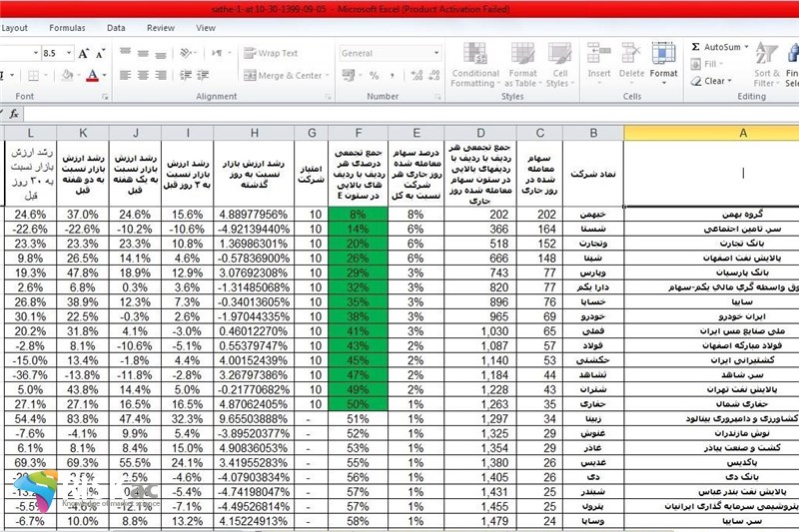Image resolution: width=799 pixels, height=532 pixels.
Task: Click the borders icon in Font group
Action: coord(34,76)
